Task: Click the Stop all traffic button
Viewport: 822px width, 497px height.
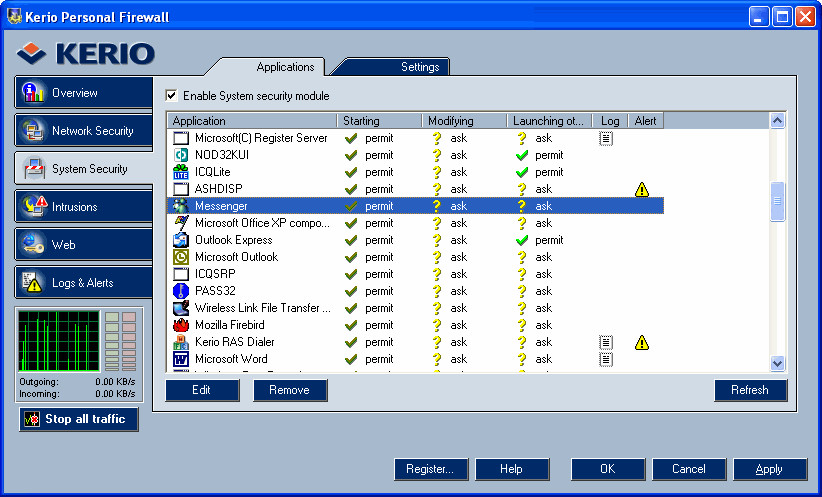Action: 79,419
